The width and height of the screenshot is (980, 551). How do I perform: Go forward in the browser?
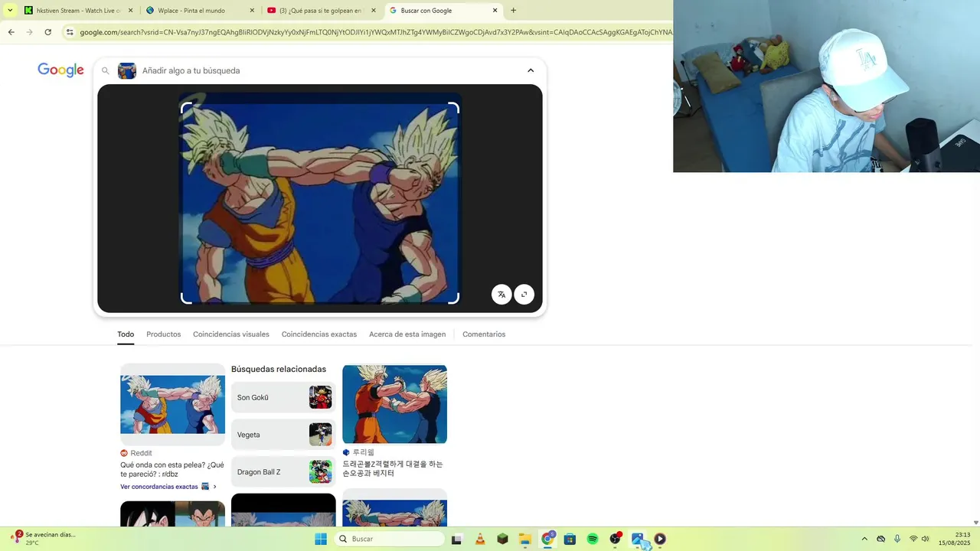29,32
